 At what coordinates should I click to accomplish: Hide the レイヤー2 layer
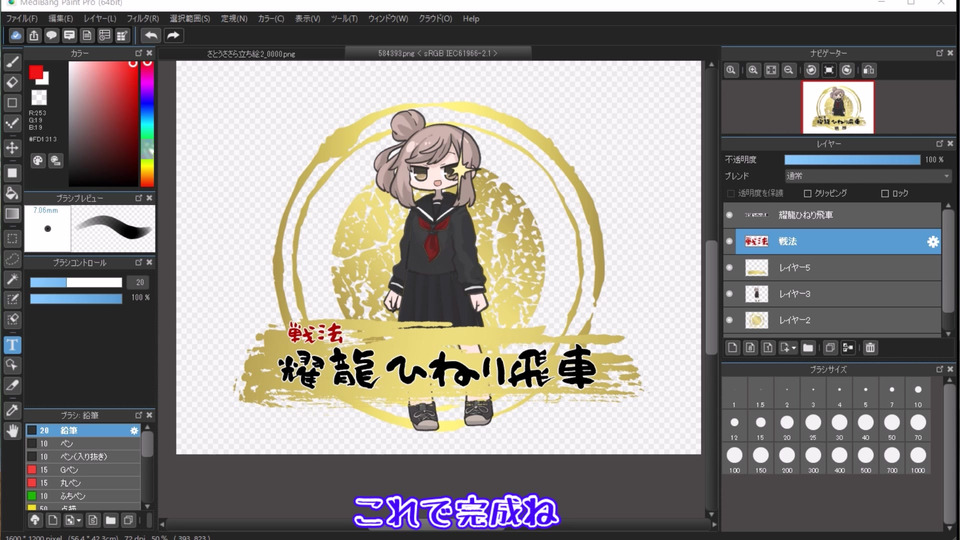[729, 320]
